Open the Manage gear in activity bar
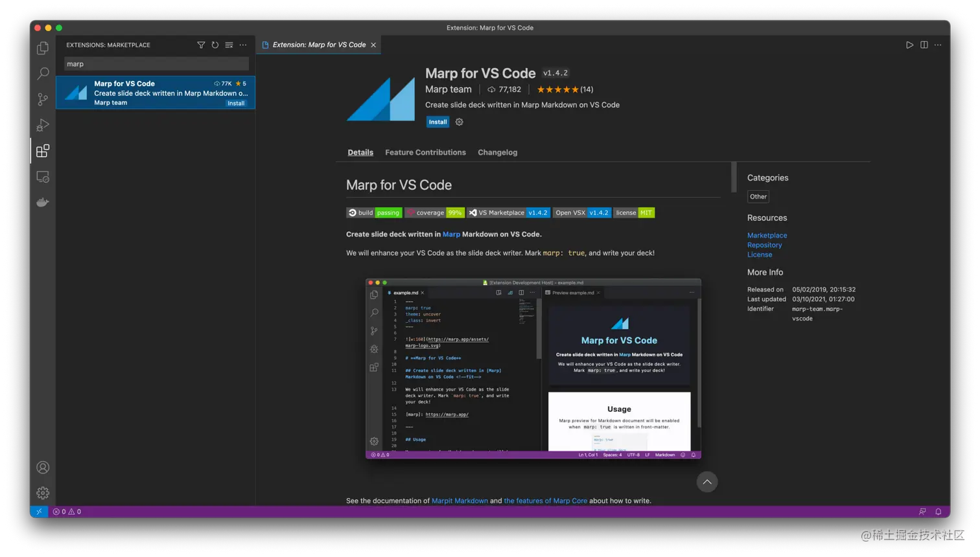 (43, 493)
